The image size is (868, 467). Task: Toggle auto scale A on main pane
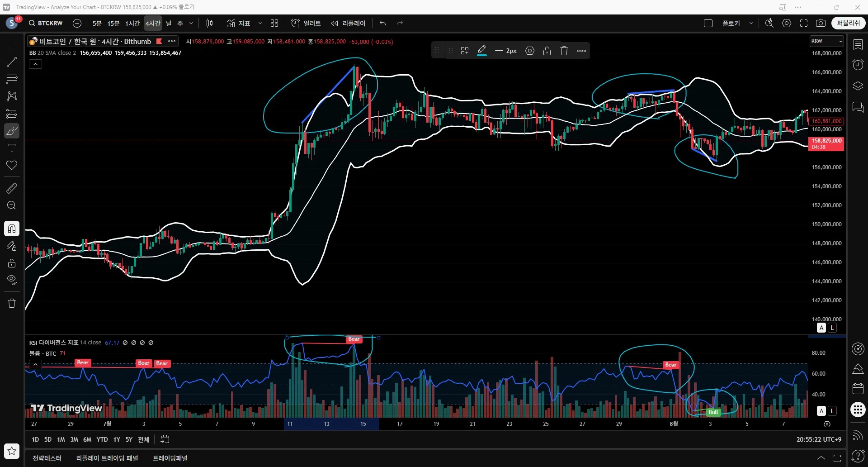[x=821, y=328]
